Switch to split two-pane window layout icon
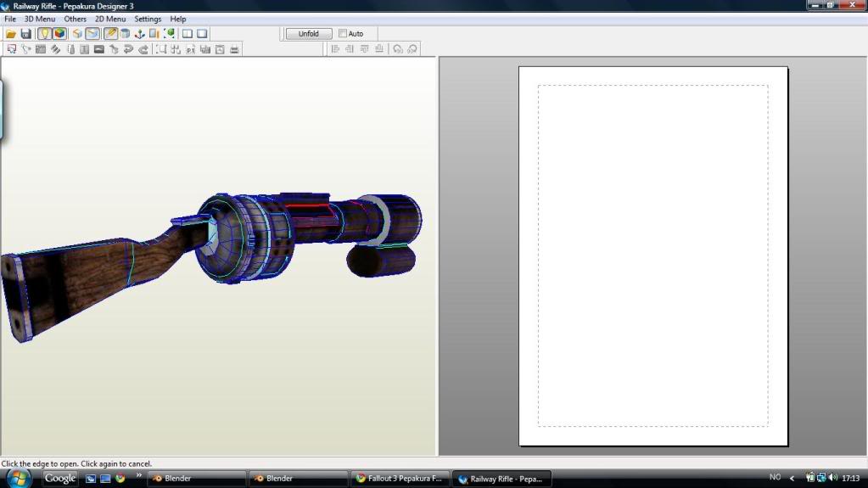The image size is (868, 488). tap(188, 34)
